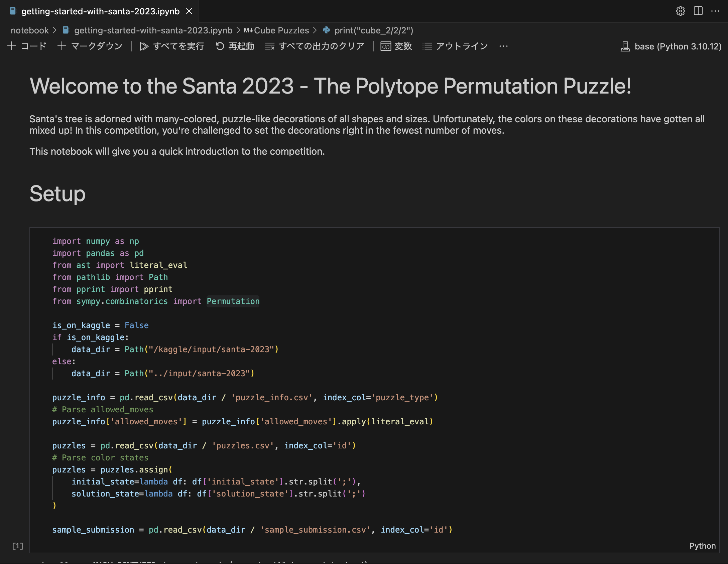Click the notebook breadcrumb folder
The image size is (728, 564).
(29, 30)
